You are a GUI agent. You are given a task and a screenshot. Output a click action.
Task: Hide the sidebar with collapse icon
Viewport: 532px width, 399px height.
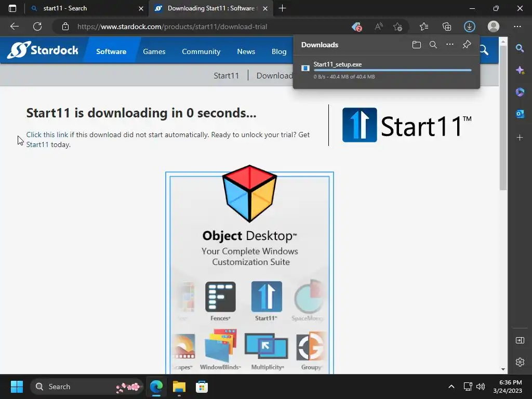[x=520, y=340]
